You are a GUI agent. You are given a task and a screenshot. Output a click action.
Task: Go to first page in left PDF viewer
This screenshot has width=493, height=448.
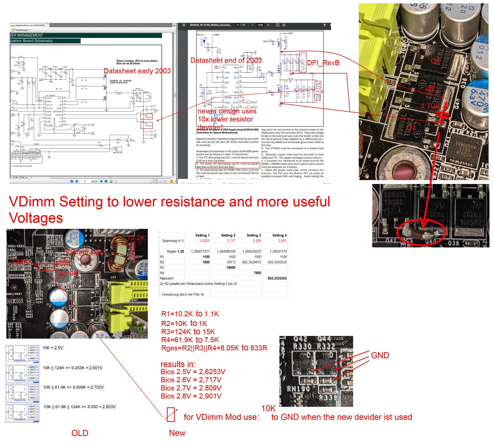pyautogui.click(x=72, y=181)
